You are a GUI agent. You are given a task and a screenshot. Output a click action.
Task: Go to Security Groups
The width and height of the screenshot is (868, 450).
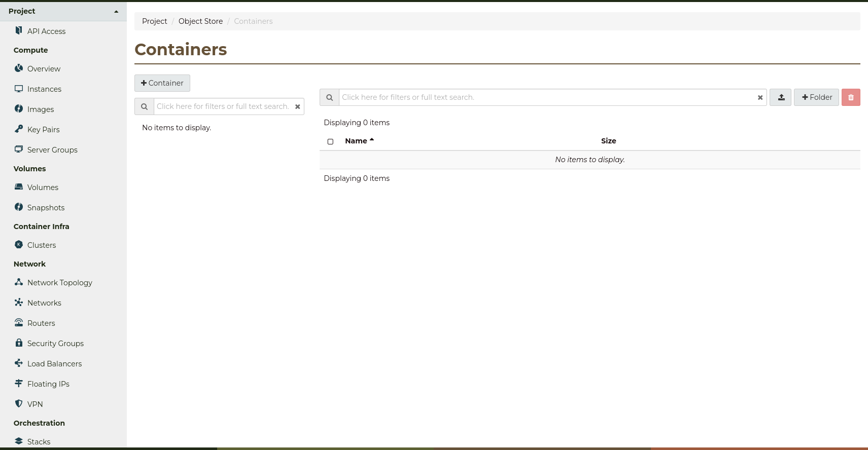pyautogui.click(x=55, y=344)
